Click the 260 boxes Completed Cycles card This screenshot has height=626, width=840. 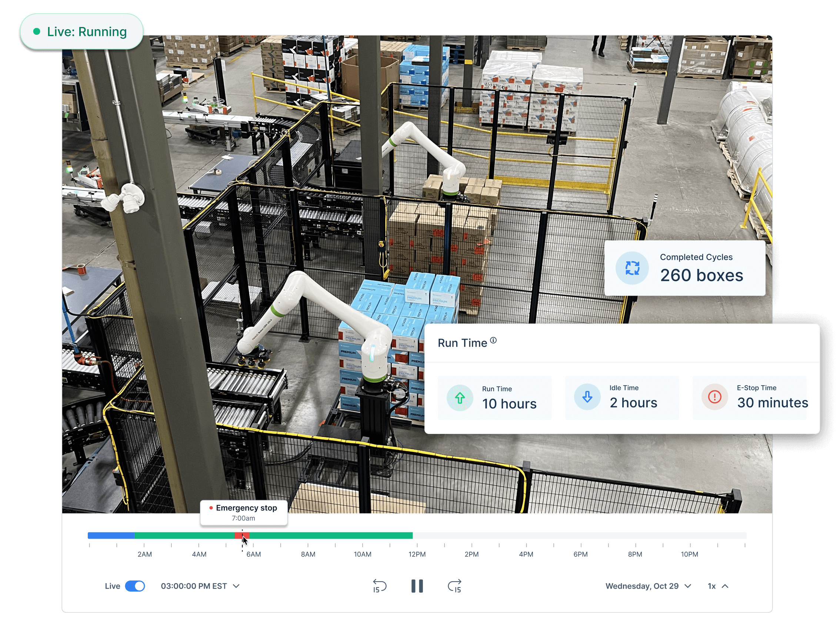(684, 268)
